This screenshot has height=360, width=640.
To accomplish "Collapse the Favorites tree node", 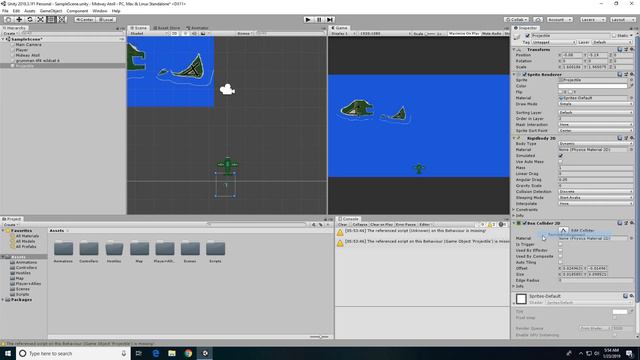I will (3, 231).
